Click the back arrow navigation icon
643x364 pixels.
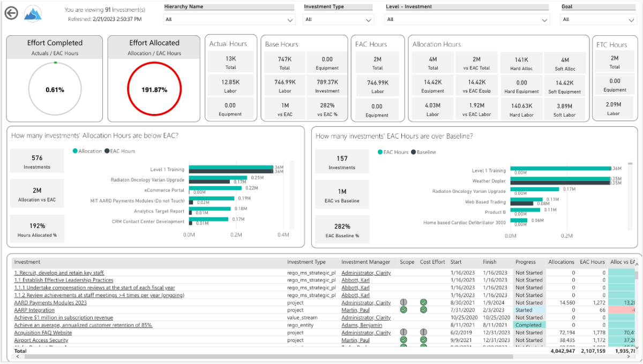coord(11,13)
